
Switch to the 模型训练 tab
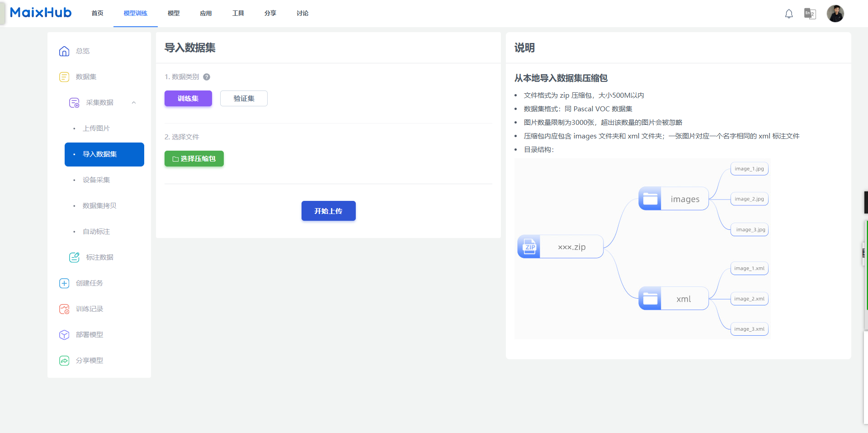[x=135, y=13]
